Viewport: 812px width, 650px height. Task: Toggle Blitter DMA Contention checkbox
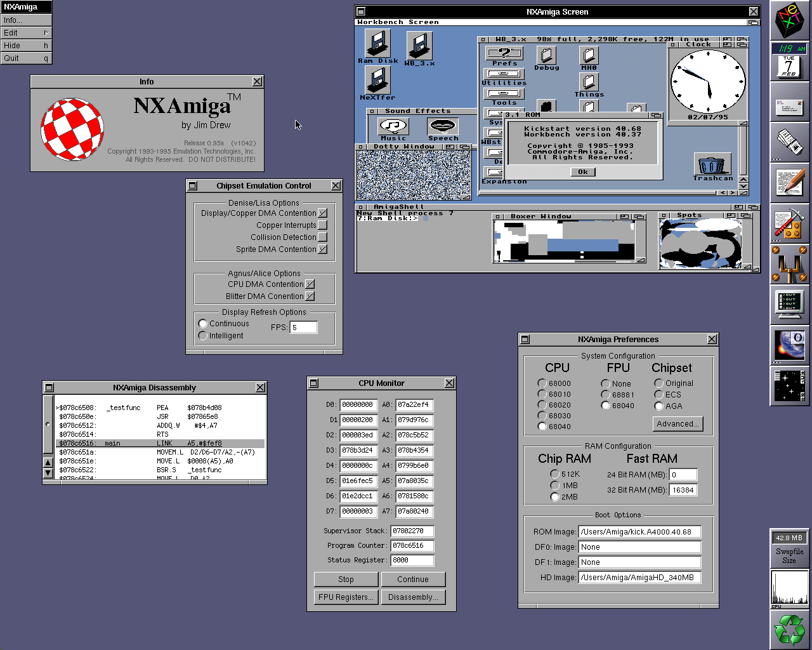(310, 296)
